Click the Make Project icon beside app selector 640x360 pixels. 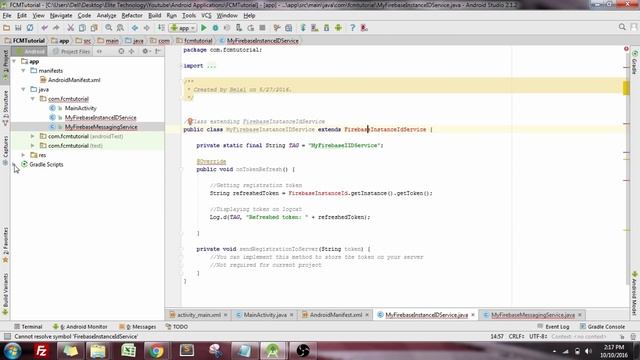(161, 28)
